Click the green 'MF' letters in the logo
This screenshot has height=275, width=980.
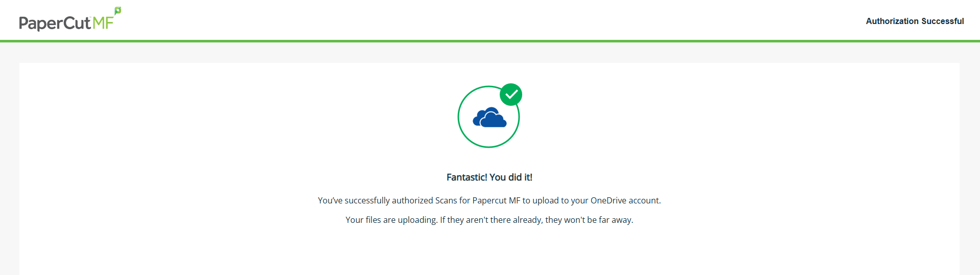coord(103,23)
